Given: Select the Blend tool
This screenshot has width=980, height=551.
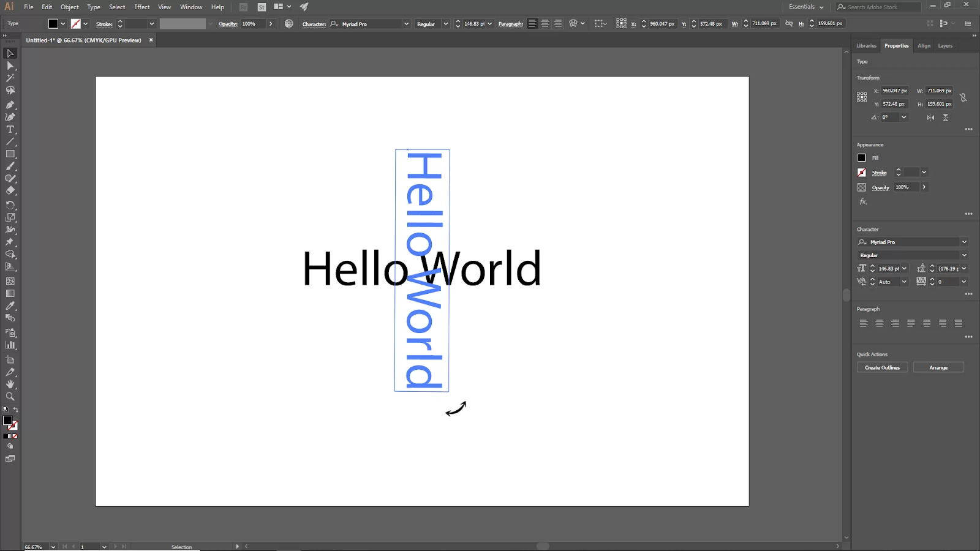Looking at the screenshot, I should click(x=10, y=318).
